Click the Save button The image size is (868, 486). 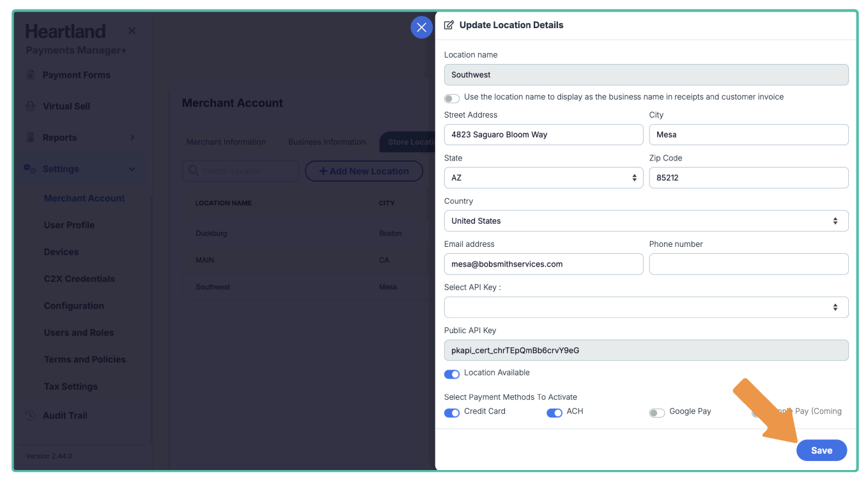821,450
